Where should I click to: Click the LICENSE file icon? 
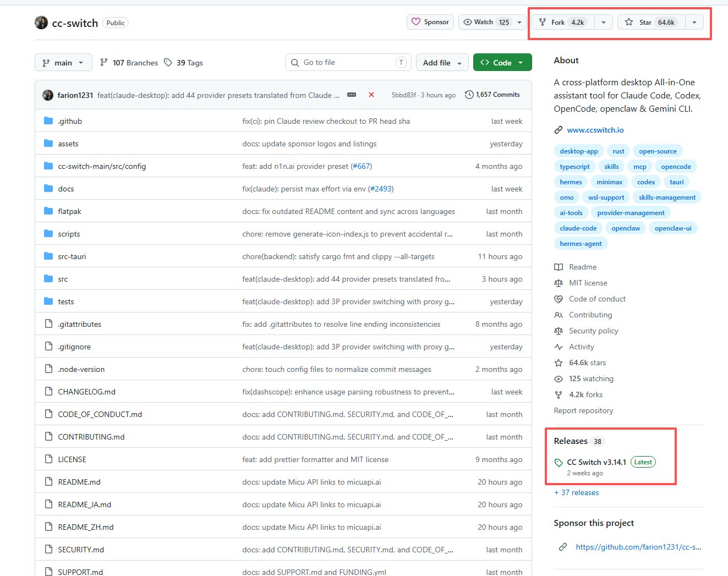pos(48,459)
